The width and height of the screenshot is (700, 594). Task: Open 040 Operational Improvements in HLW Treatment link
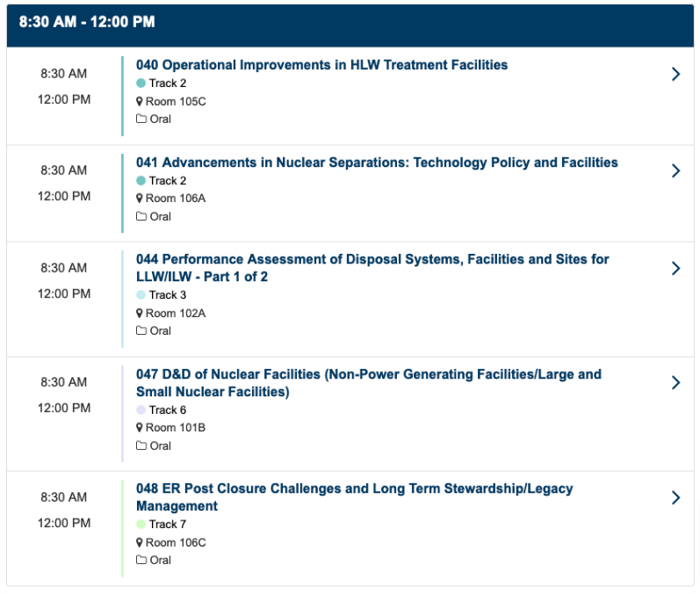point(321,65)
